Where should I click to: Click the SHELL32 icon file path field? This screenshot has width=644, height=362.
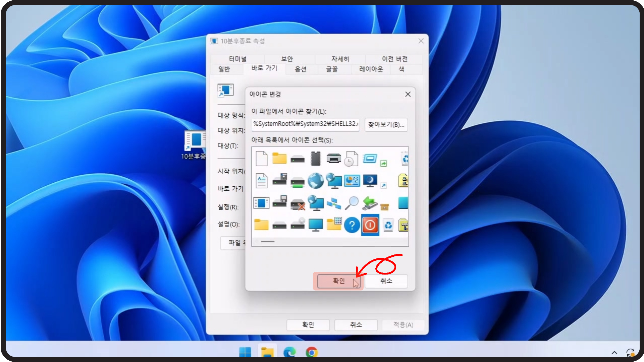pyautogui.click(x=305, y=124)
